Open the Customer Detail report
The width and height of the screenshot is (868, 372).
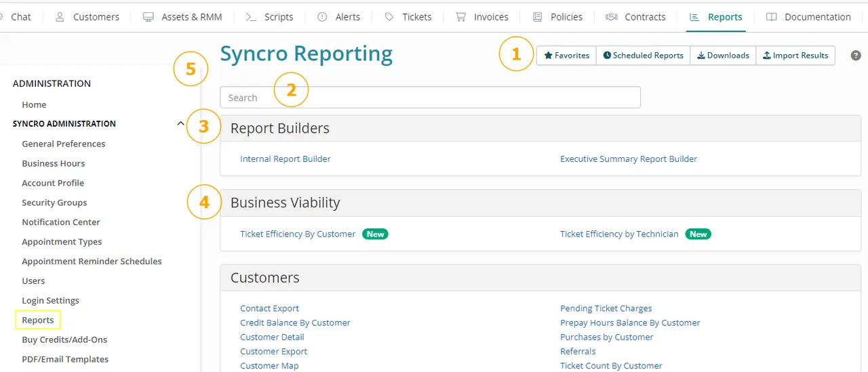272,337
